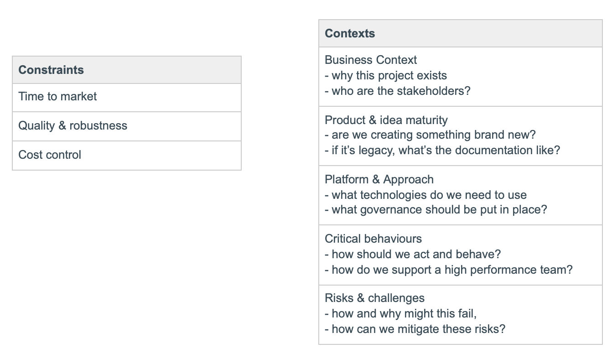
Task: Select 'how and why might this fail' line
Action: 400,314
